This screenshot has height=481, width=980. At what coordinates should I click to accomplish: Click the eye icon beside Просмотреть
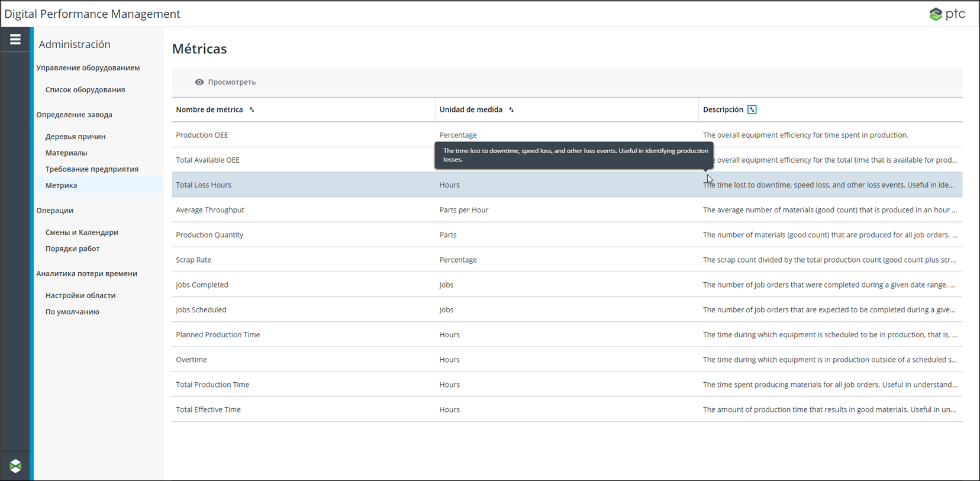pyautogui.click(x=199, y=82)
